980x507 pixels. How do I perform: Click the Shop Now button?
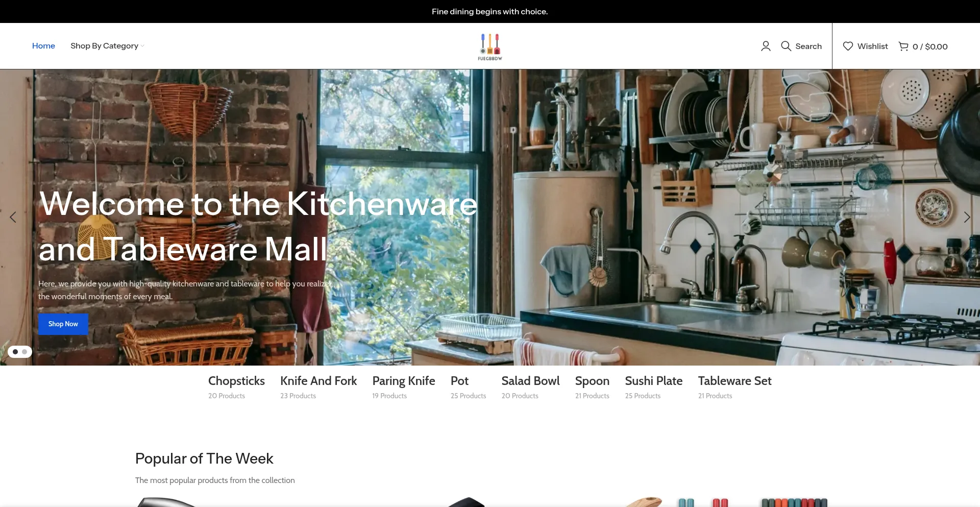click(63, 324)
